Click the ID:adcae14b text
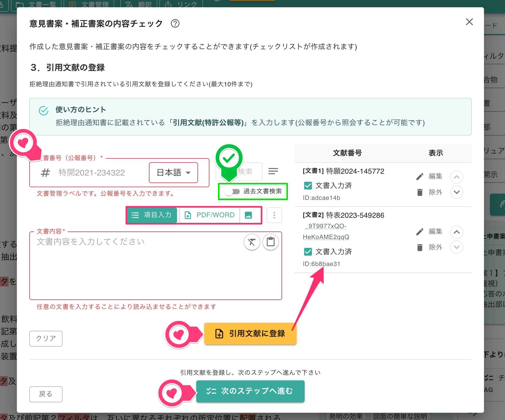Image resolution: width=505 pixels, height=420 pixels. [321, 198]
